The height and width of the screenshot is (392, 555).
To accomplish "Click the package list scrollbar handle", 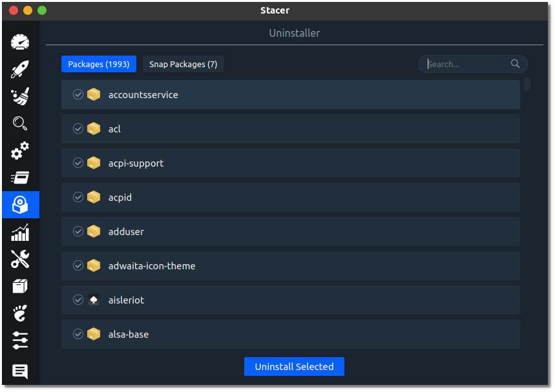I will pos(527,84).
